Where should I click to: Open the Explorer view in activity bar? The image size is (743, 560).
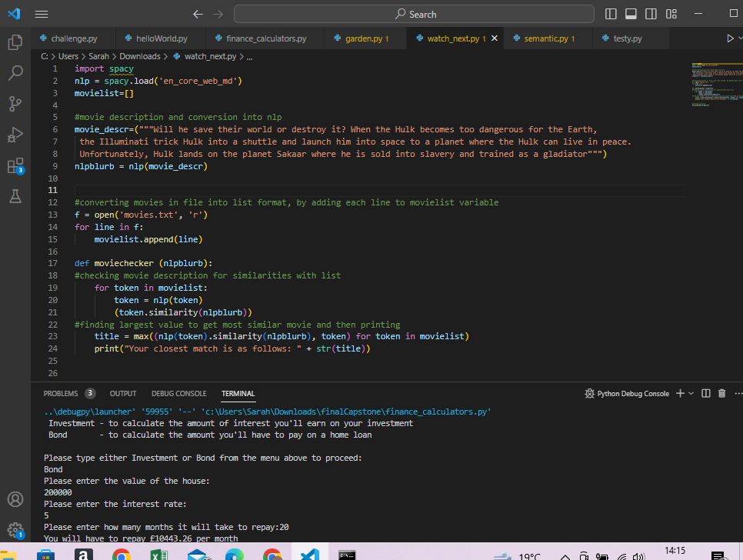pyautogui.click(x=15, y=42)
